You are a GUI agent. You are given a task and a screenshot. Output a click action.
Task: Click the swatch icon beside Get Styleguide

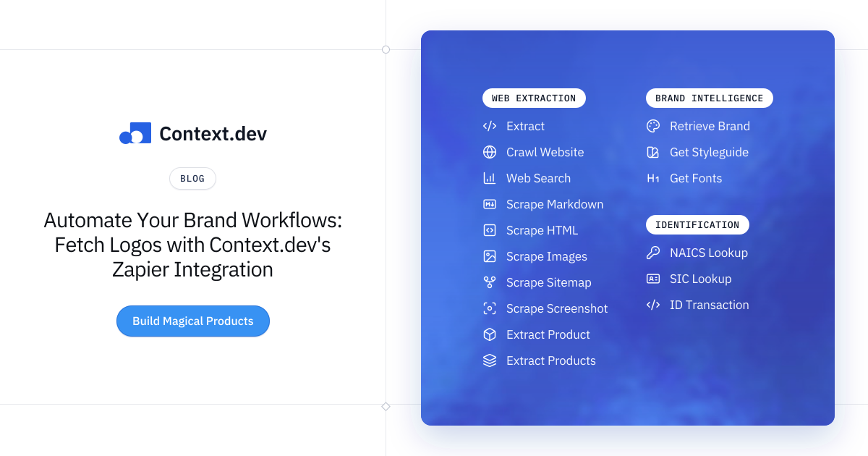[653, 152]
